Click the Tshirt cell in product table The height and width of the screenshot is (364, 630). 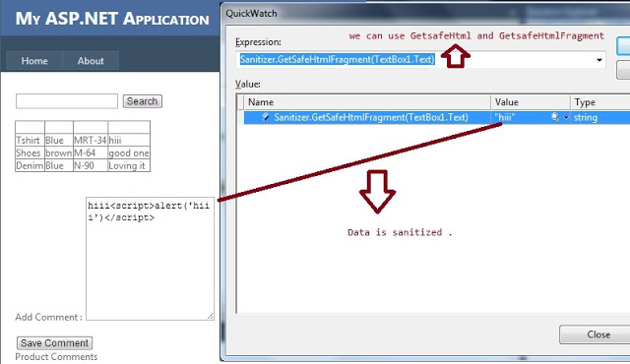(30, 140)
